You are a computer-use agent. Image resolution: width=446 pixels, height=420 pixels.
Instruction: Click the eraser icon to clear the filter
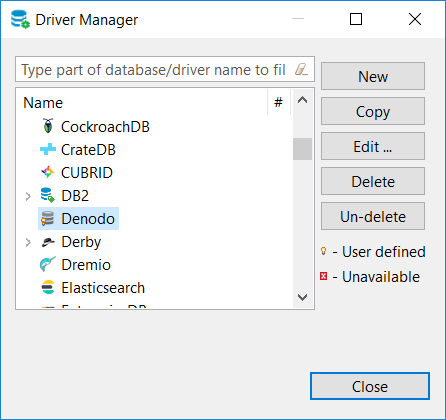click(x=301, y=69)
